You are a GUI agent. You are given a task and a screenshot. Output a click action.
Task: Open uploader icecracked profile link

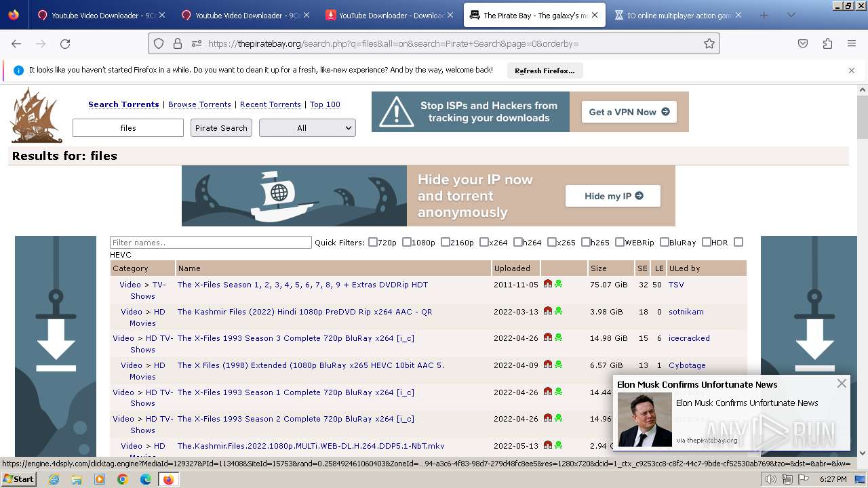(689, 338)
